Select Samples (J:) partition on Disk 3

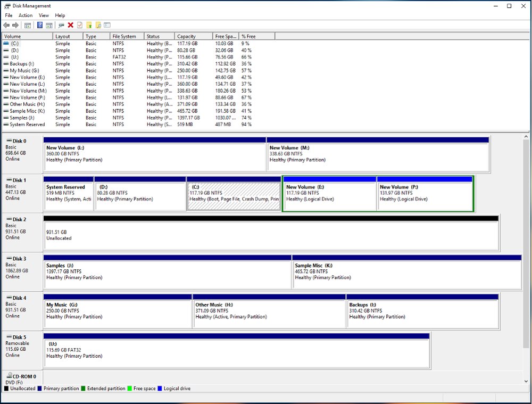tap(168, 273)
